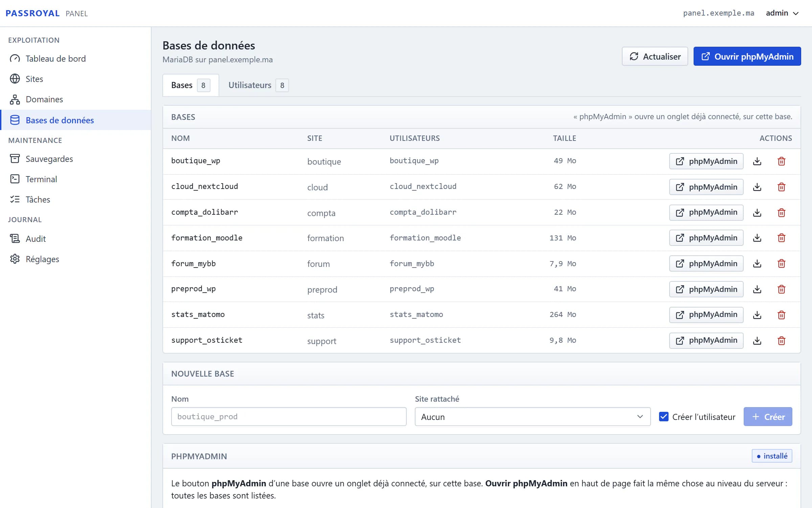This screenshot has height=508, width=812.
Task: Switch to the Utilisateurs tab
Action: tap(258, 85)
